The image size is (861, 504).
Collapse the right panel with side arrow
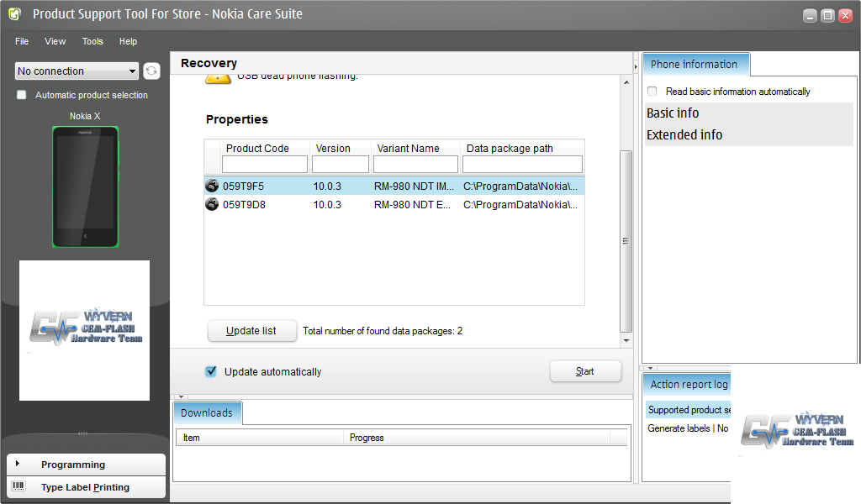point(636,66)
